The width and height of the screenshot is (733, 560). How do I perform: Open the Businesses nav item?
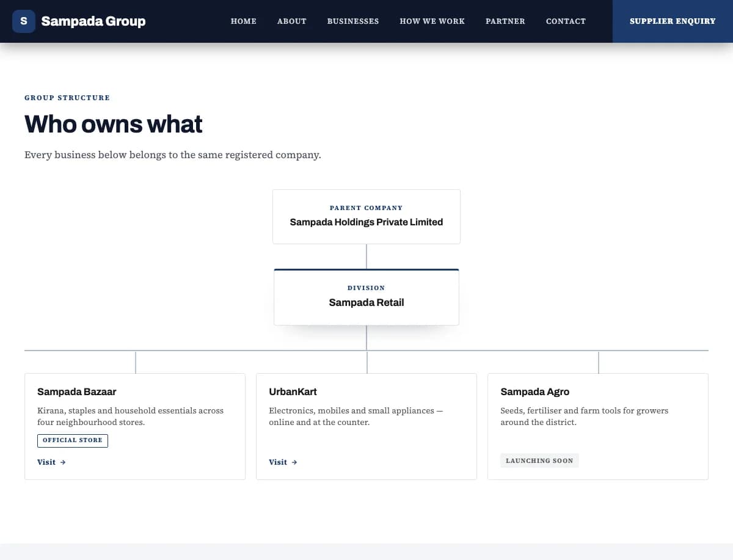point(353,21)
